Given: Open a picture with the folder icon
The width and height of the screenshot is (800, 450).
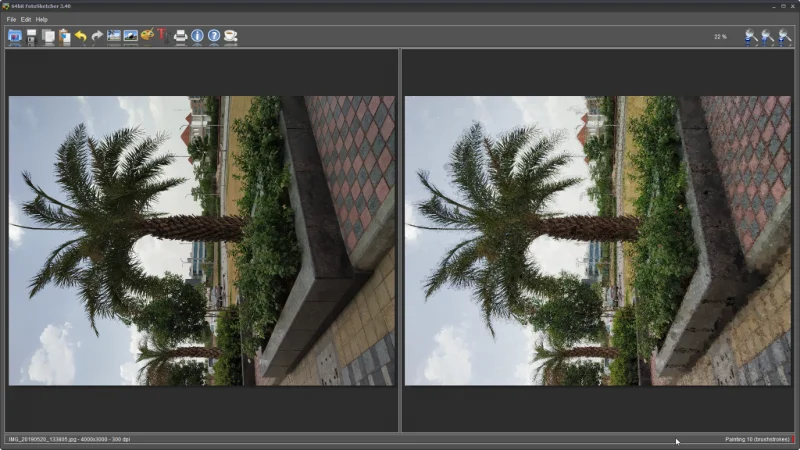Looking at the screenshot, I should pos(15,36).
